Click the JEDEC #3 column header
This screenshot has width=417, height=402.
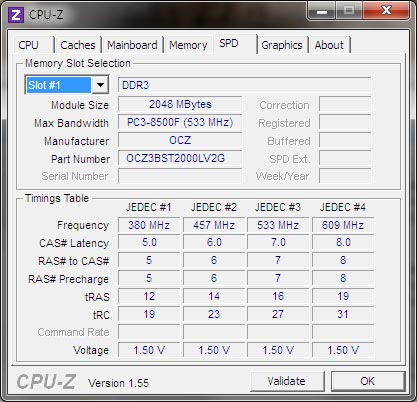278,207
